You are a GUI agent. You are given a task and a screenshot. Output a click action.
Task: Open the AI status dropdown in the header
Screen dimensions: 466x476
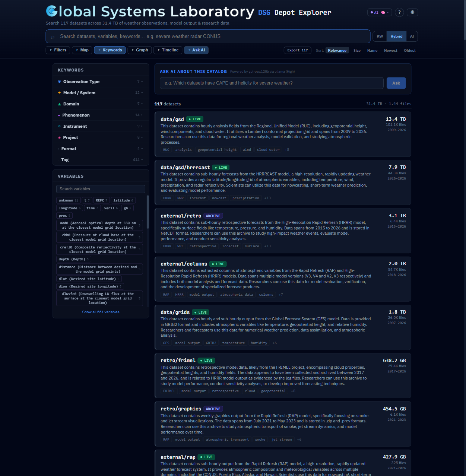tap(380, 12)
